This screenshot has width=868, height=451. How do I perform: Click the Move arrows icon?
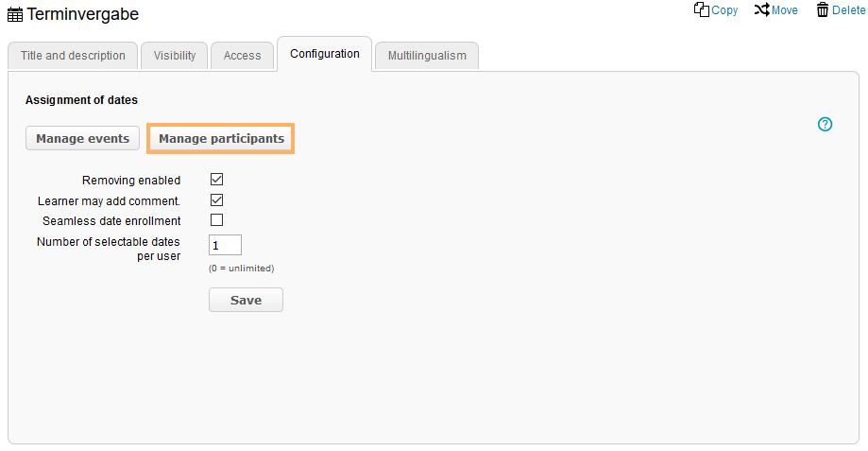761,9
